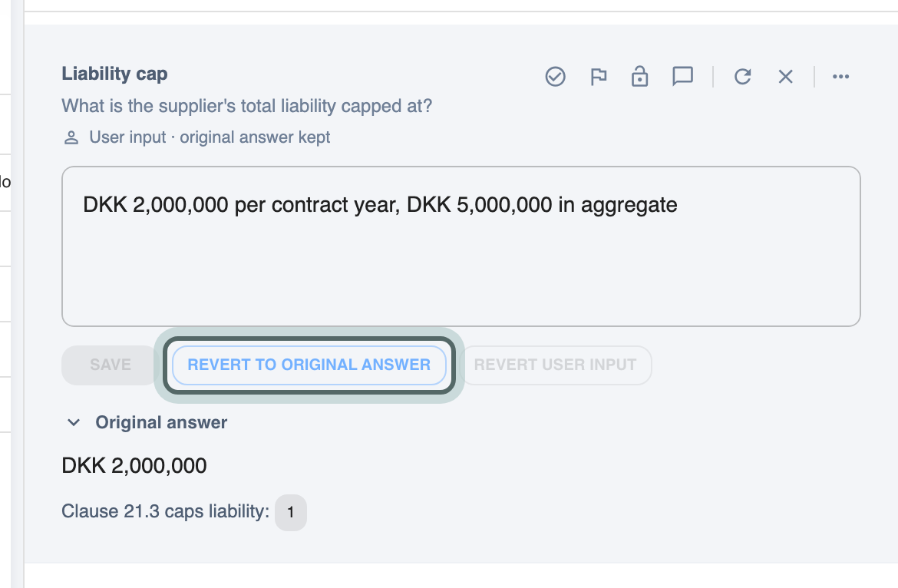Click into the answer text box
The width and height of the screenshot is (898, 588).
click(x=461, y=246)
